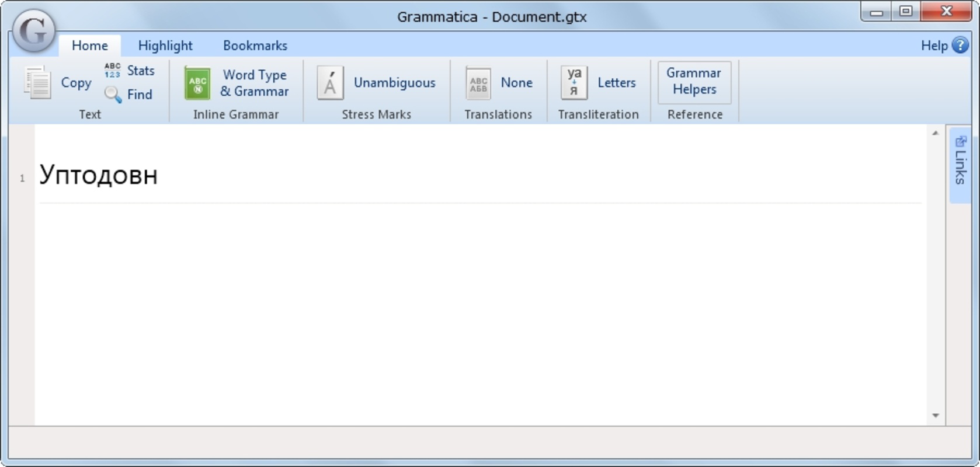This screenshot has height=467, width=980.
Task: Minimize the Grammatica window
Action: [x=876, y=12]
